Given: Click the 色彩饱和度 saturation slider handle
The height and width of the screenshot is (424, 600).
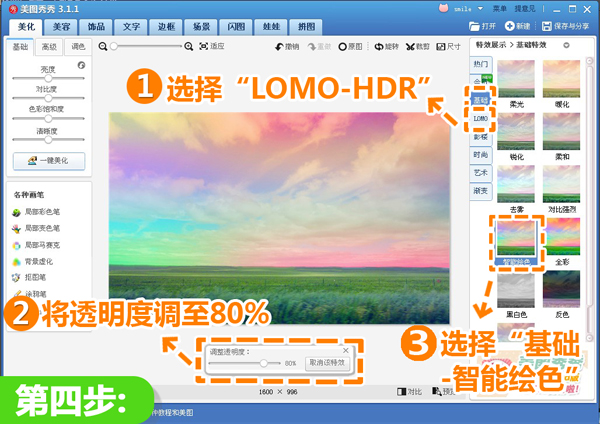Looking at the screenshot, I should (x=48, y=119).
